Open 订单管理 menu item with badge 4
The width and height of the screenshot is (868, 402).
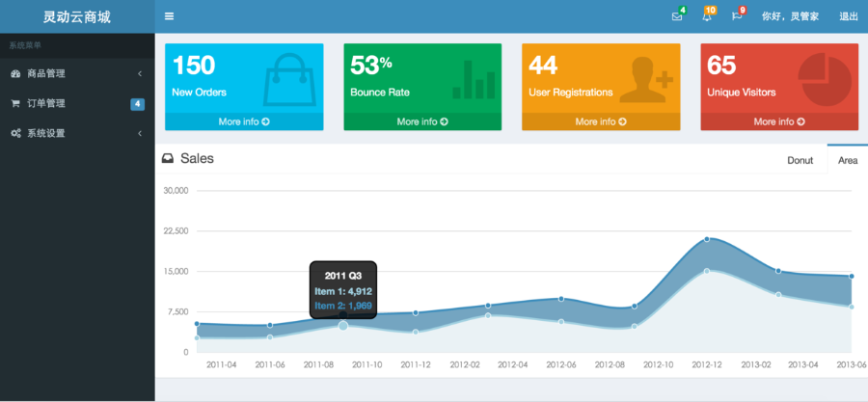(77, 103)
